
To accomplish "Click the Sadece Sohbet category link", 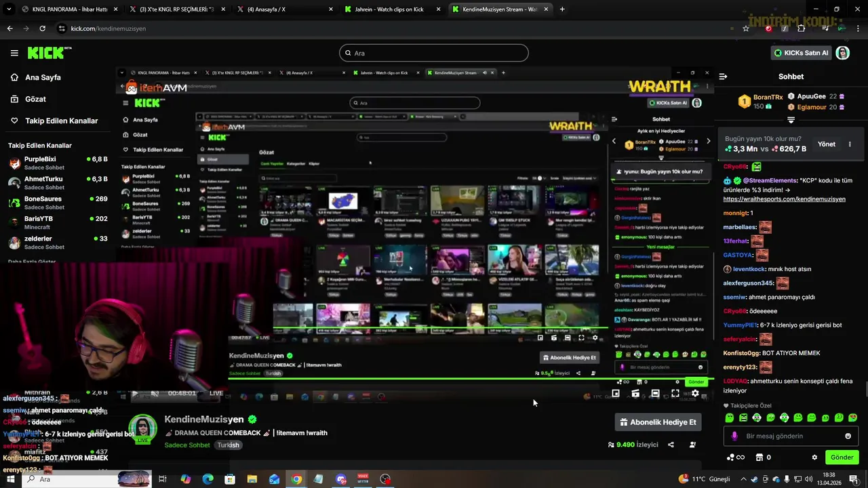I will (187, 445).
